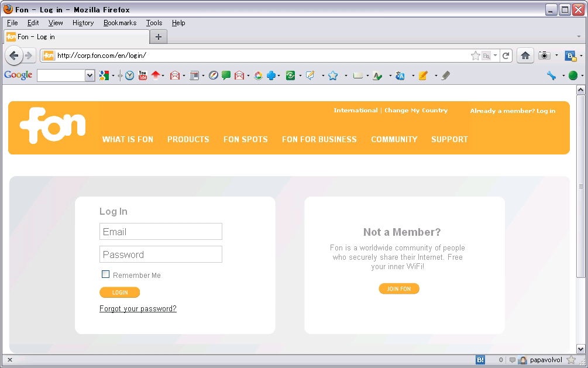This screenshot has height=368, width=588.
Task: Open the File menu
Action: (12, 23)
